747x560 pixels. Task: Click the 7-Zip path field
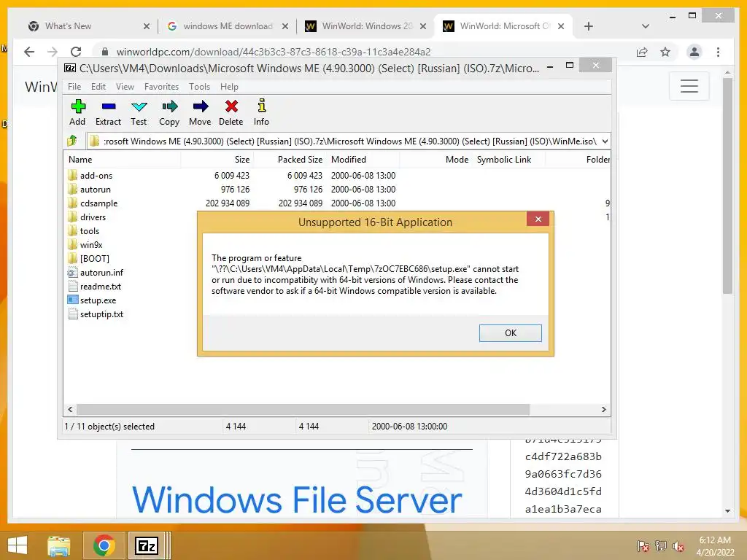tap(349, 141)
